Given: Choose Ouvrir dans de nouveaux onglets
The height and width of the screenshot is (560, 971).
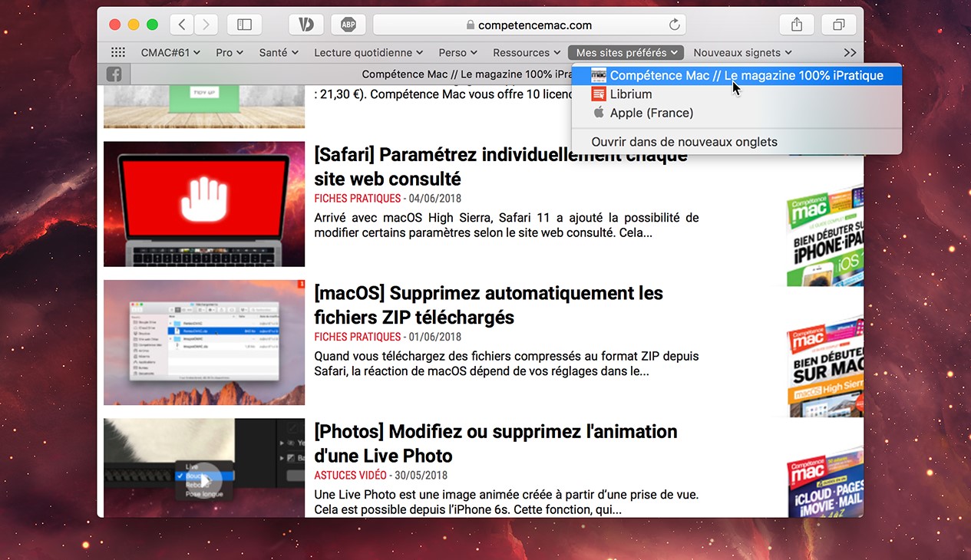Looking at the screenshot, I should click(737, 142).
